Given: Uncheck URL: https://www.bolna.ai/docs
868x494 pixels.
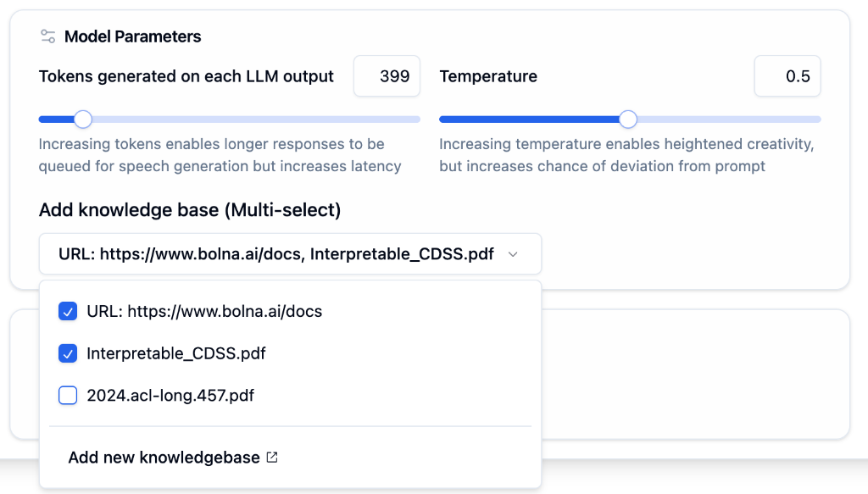Looking at the screenshot, I should tap(68, 311).
